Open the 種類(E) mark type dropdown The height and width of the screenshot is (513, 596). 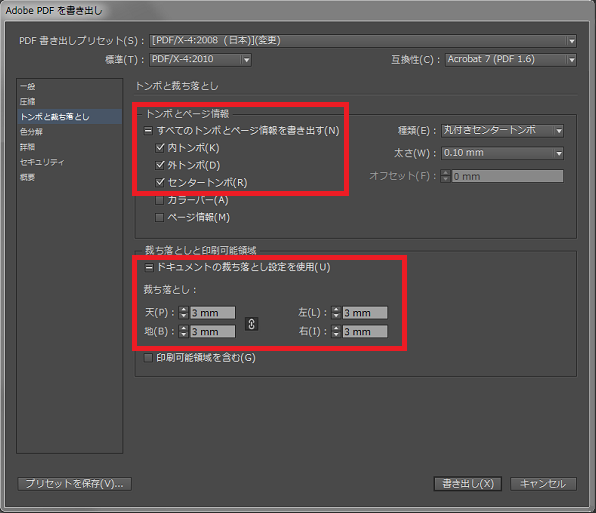(x=502, y=131)
